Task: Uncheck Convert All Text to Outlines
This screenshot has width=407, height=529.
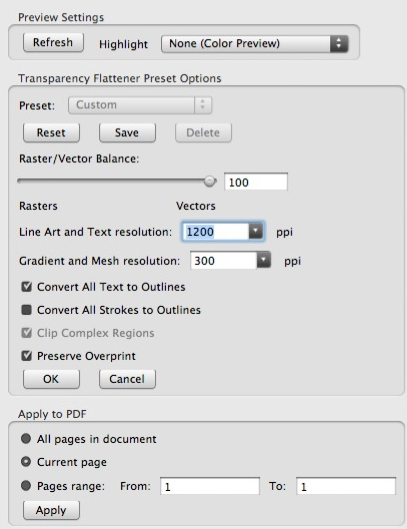Action: (x=26, y=287)
